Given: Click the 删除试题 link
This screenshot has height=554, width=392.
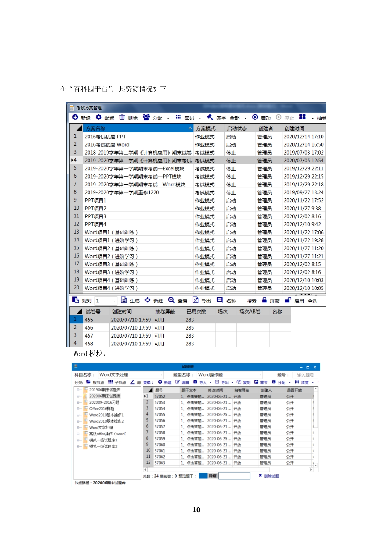Looking at the screenshot, I should 271,476.
